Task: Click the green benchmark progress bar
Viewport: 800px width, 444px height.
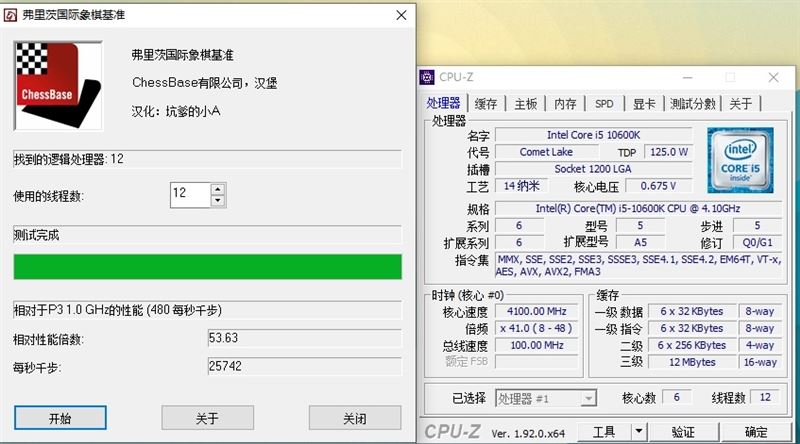Action: tap(207, 266)
